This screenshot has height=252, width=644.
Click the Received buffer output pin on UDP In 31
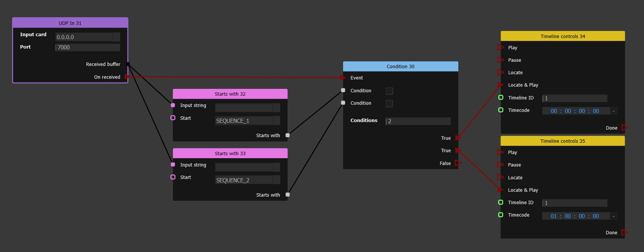[x=128, y=64]
